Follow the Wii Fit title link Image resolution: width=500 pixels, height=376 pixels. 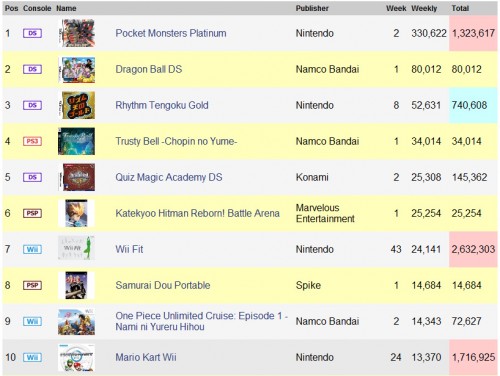tap(129, 249)
